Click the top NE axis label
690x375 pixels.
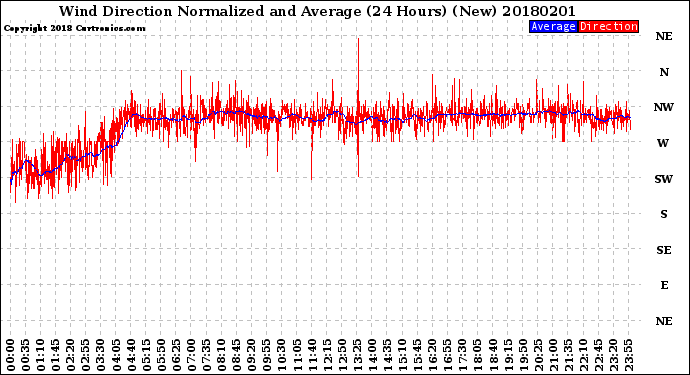664,37
